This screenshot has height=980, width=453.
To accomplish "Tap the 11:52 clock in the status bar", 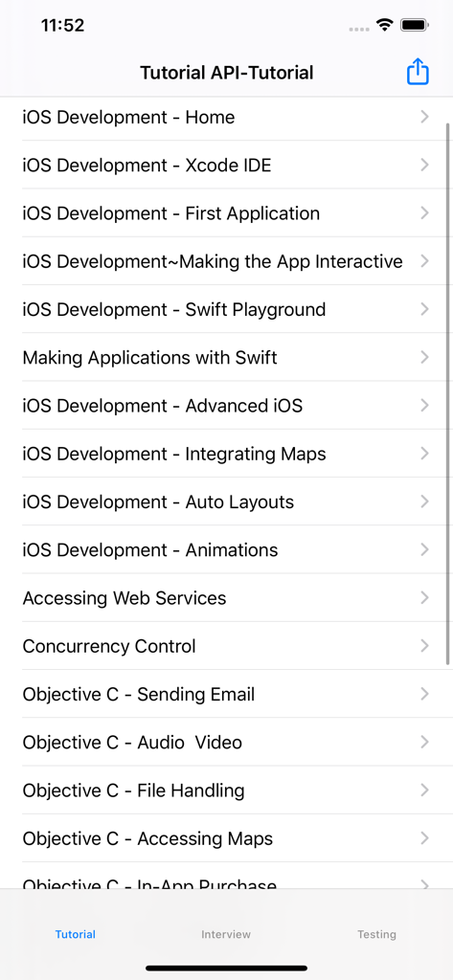I will pos(62,26).
